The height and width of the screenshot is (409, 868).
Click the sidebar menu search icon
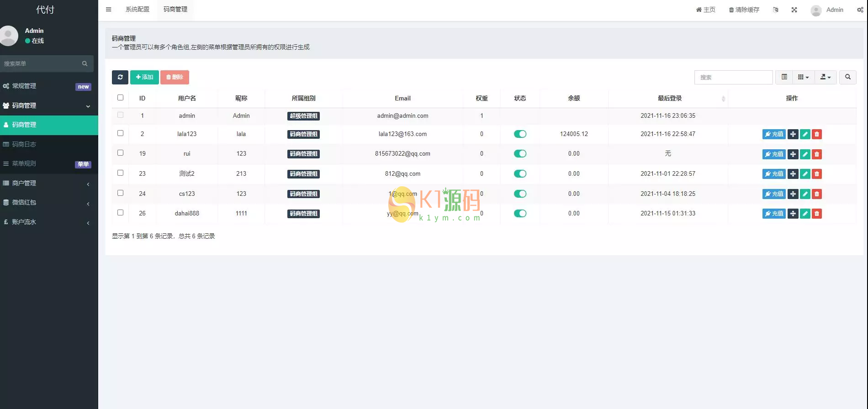pos(85,63)
